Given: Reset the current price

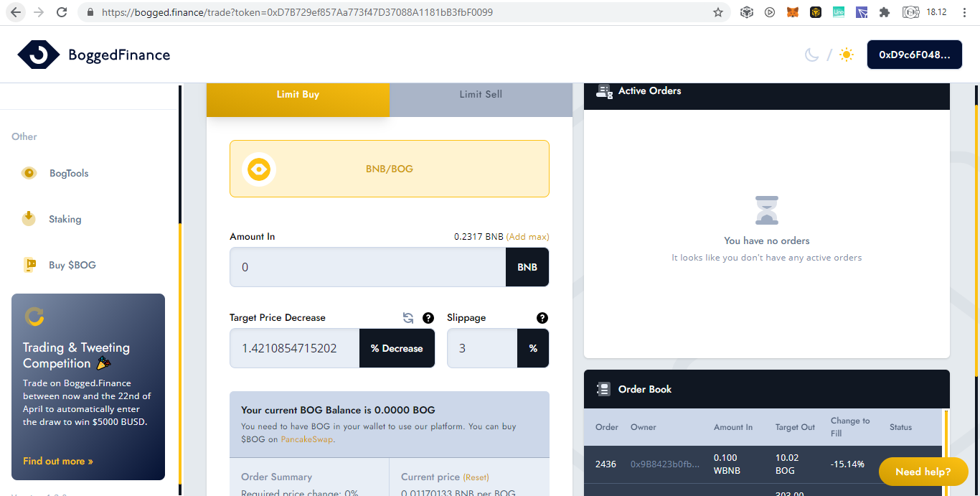Looking at the screenshot, I should 476,477.
